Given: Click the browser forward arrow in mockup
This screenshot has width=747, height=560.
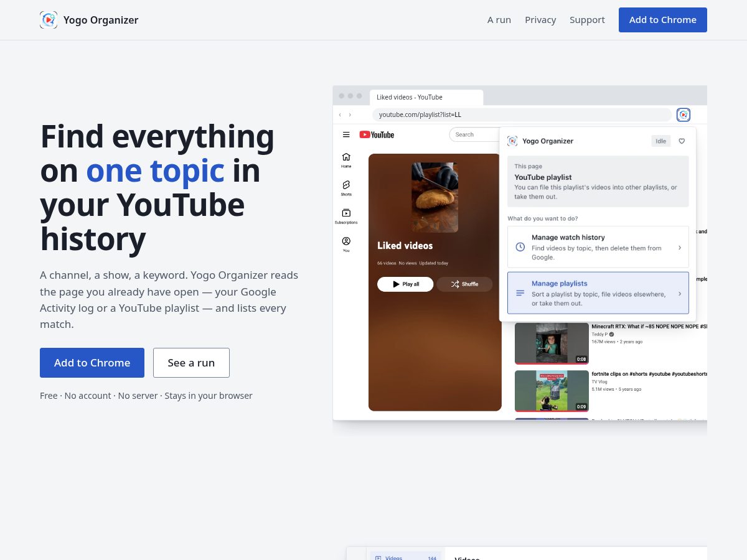Looking at the screenshot, I should 350,114.
